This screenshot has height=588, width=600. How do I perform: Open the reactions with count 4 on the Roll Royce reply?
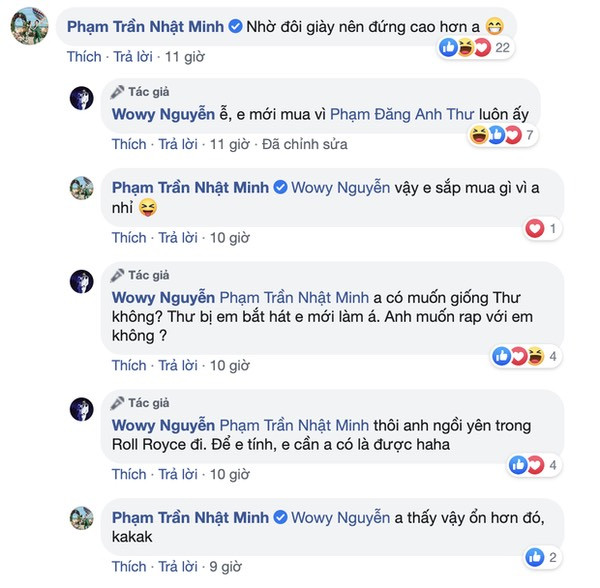530,464
